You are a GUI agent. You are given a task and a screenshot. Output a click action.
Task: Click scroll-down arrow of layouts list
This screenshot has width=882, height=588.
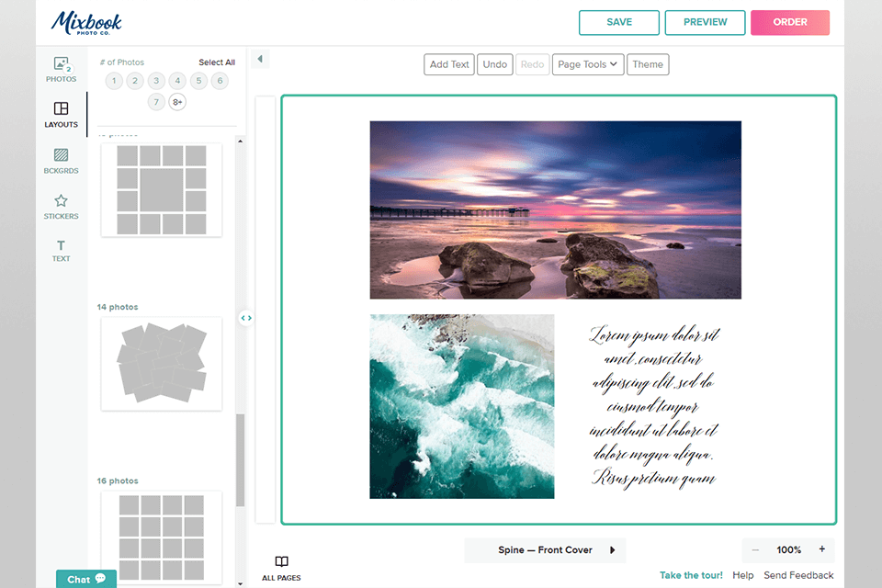tap(240, 583)
